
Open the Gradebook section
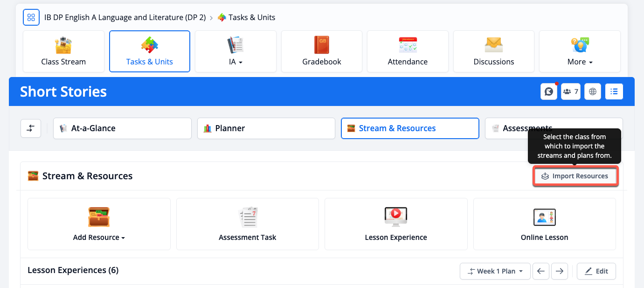[322, 51]
